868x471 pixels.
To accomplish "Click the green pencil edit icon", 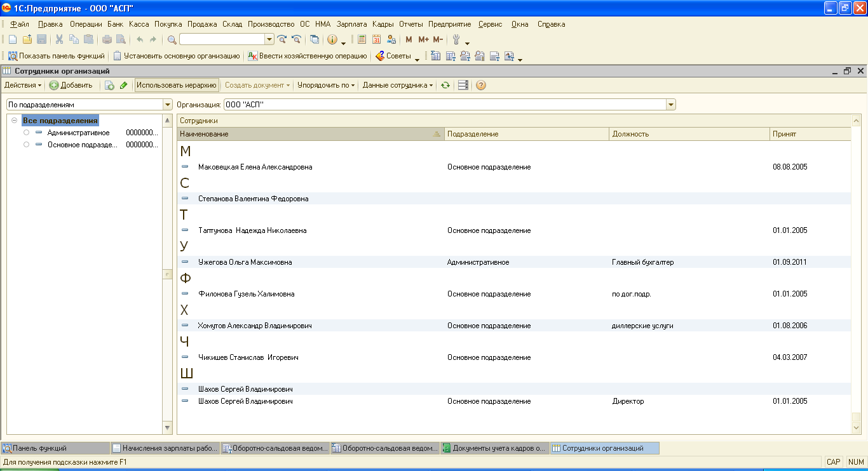I will (x=124, y=85).
